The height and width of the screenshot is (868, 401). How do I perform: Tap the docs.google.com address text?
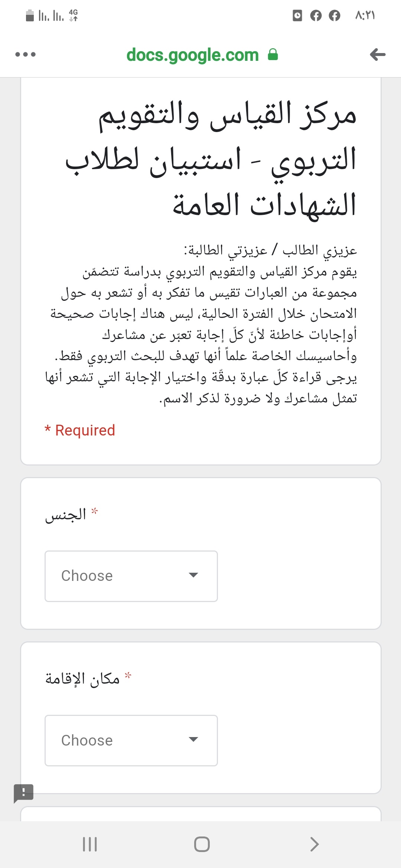(192, 55)
